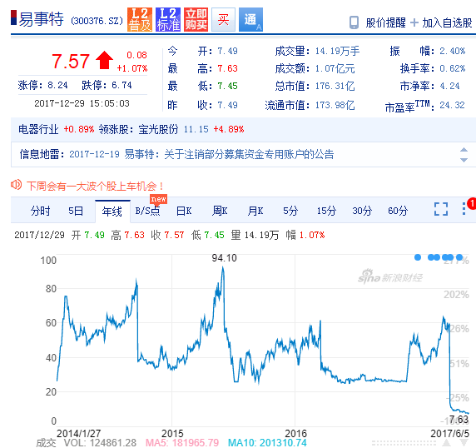Viewport: 476px width, 448px height.
Task: Switch to the 日K chart tab
Action: click(x=184, y=211)
